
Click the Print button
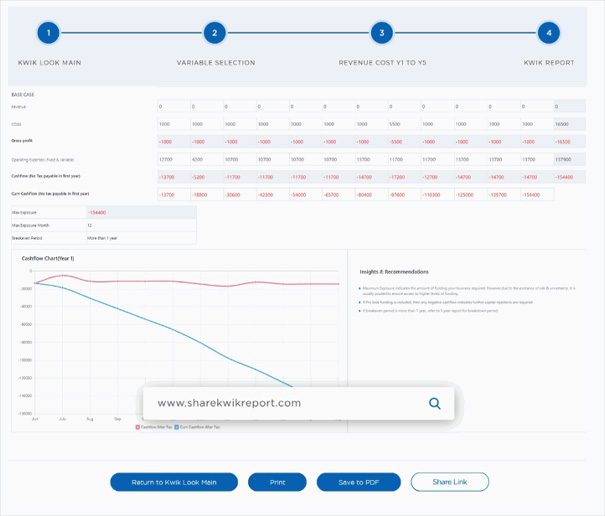point(277,482)
